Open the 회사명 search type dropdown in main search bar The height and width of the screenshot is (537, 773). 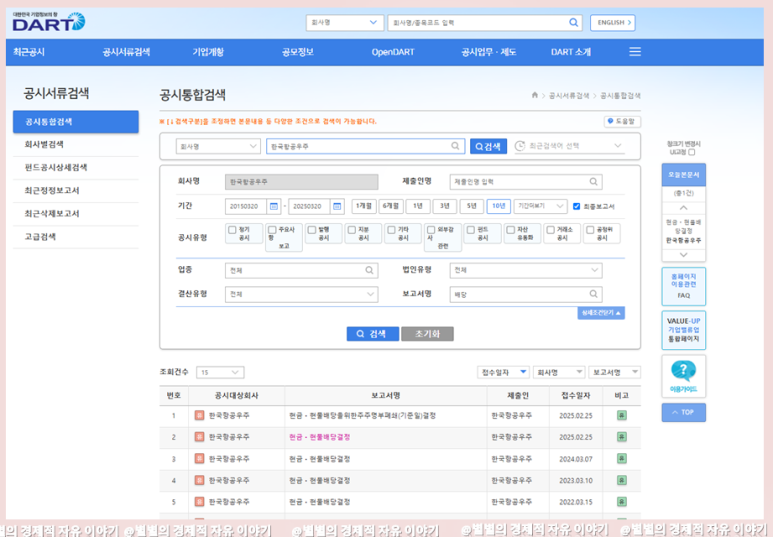click(x=218, y=146)
